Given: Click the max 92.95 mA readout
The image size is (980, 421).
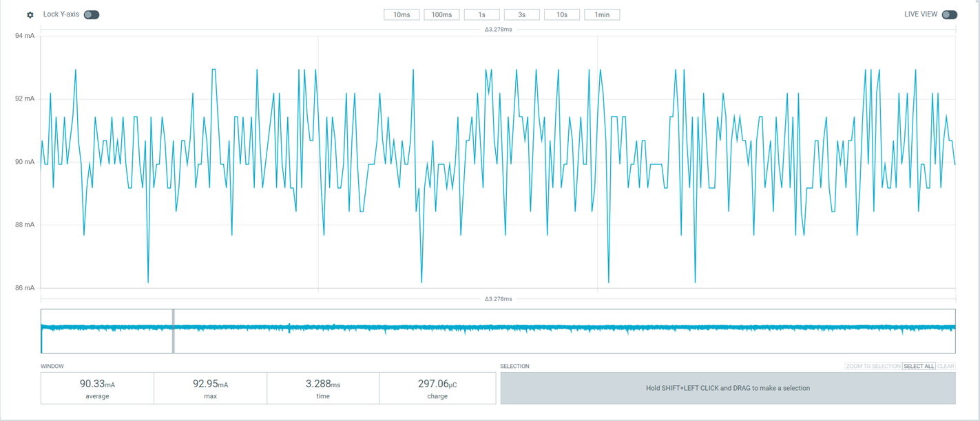Looking at the screenshot, I should pos(210,388).
